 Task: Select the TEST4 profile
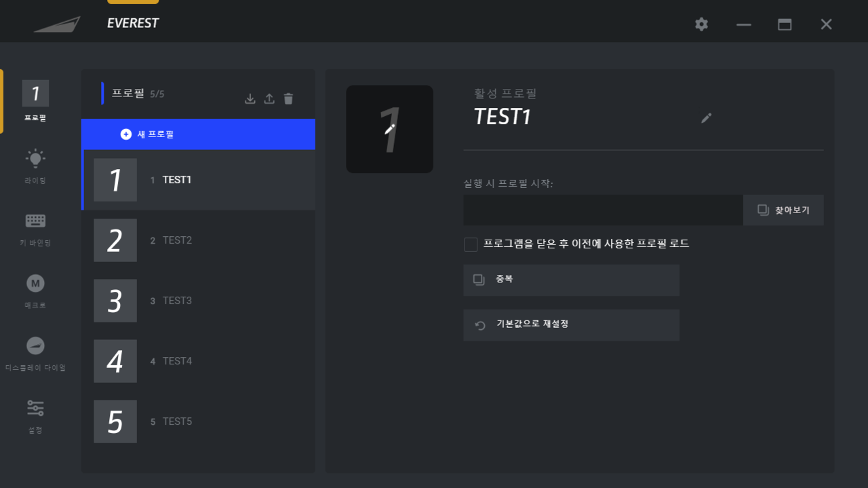coord(198,361)
